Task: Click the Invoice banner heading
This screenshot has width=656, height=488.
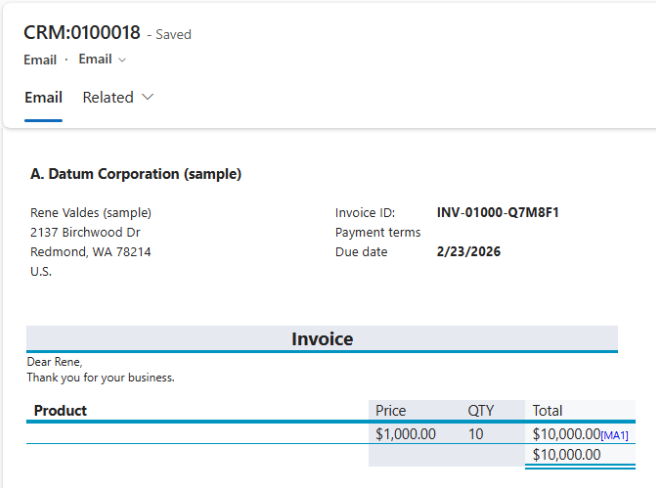Action: tap(322, 339)
